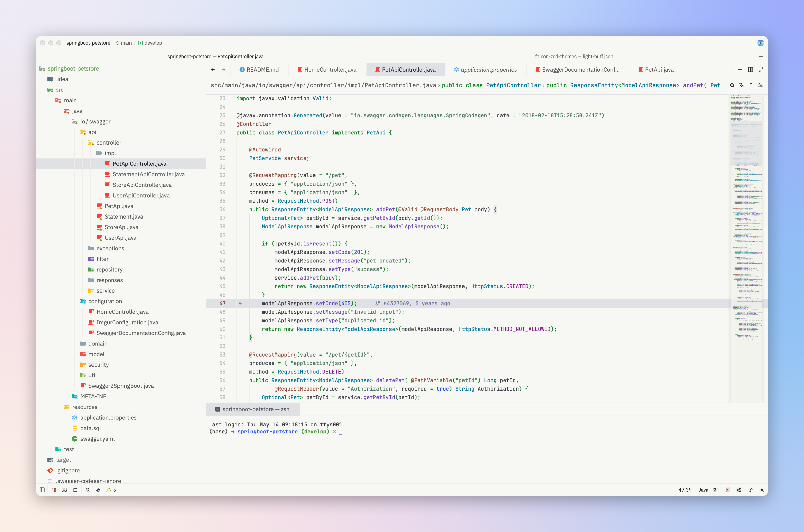Split the editor pane

coord(750,70)
